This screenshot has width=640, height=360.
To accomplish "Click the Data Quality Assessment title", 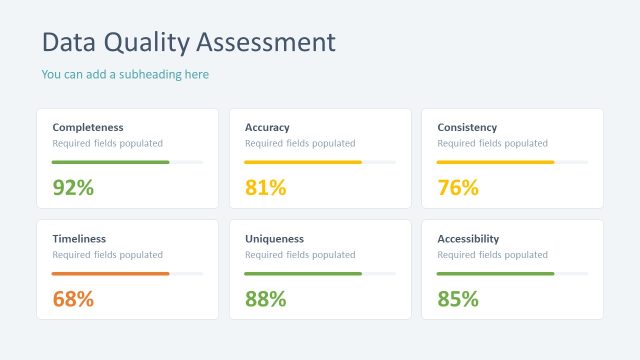I will [x=189, y=43].
